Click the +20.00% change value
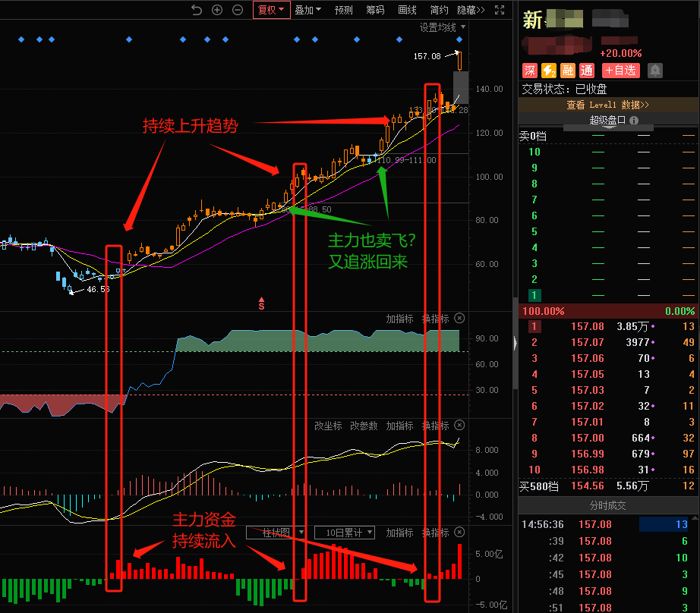This screenshot has height=613, width=700. tap(620, 54)
